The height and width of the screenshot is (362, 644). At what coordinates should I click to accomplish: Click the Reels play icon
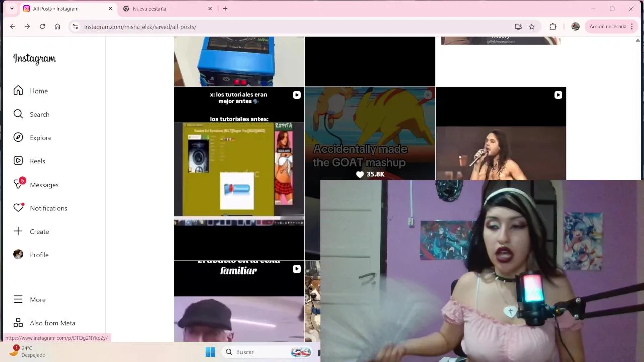coord(18,161)
